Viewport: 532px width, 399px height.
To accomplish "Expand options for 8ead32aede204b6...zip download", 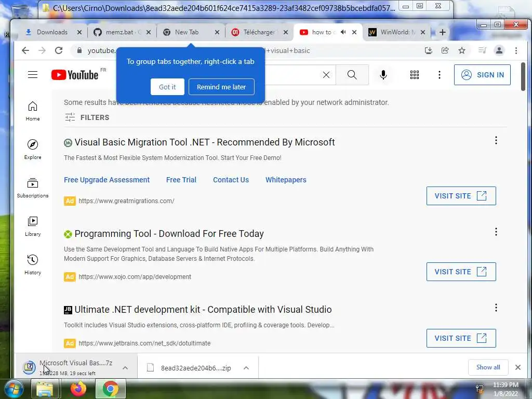I will click(246, 368).
